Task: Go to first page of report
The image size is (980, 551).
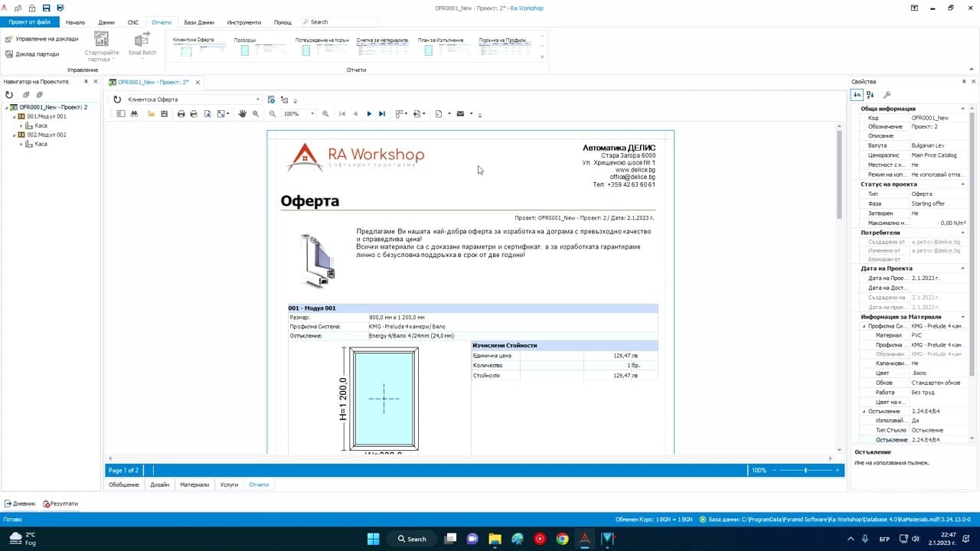Action: click(342, 114)
